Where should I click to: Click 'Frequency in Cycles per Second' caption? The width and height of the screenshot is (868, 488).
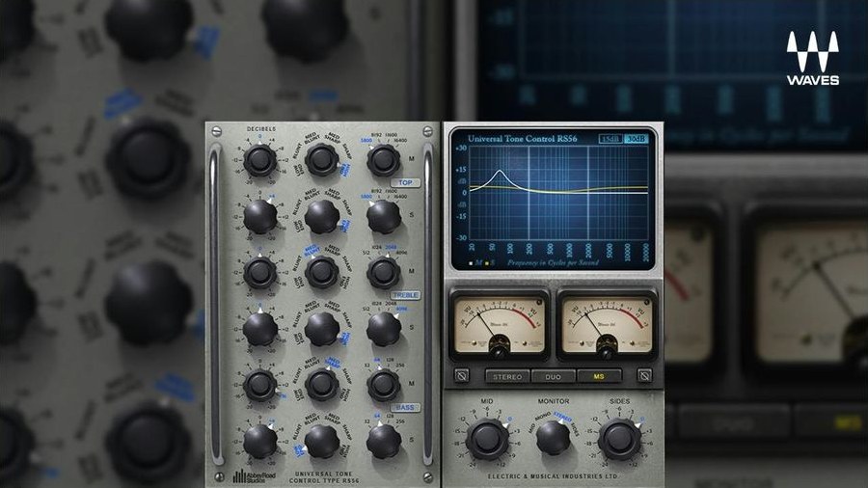[x=553, y=263]
